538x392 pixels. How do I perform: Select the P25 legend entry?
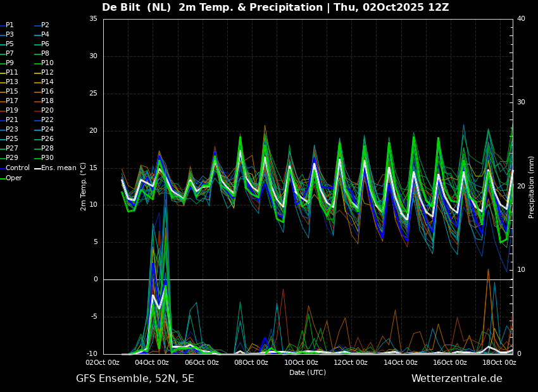point(12,139)
